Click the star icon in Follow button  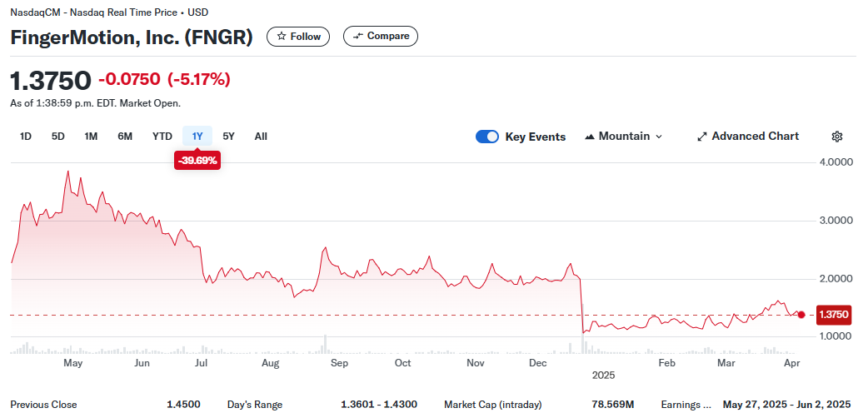(x=282, y=37)
